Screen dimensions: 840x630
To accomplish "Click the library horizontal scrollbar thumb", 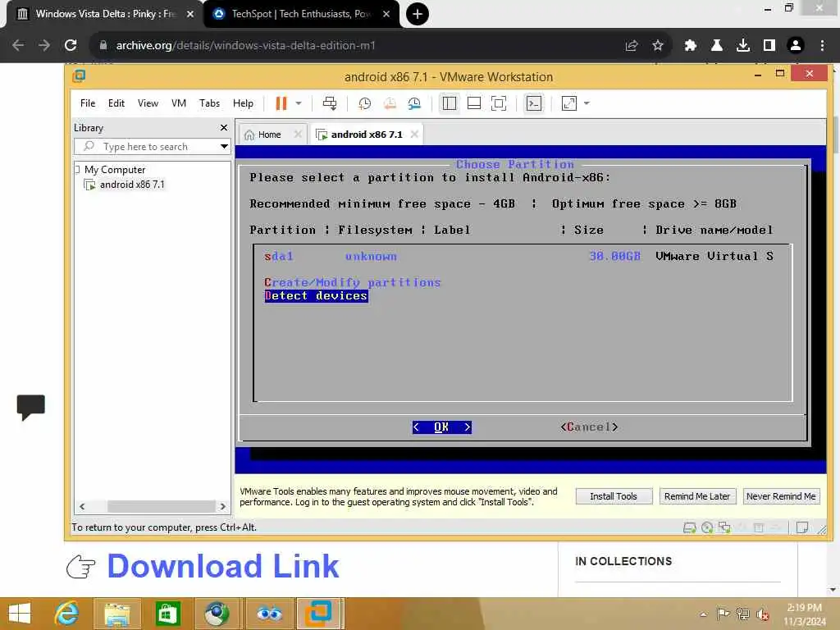I will tap(162, 506).
